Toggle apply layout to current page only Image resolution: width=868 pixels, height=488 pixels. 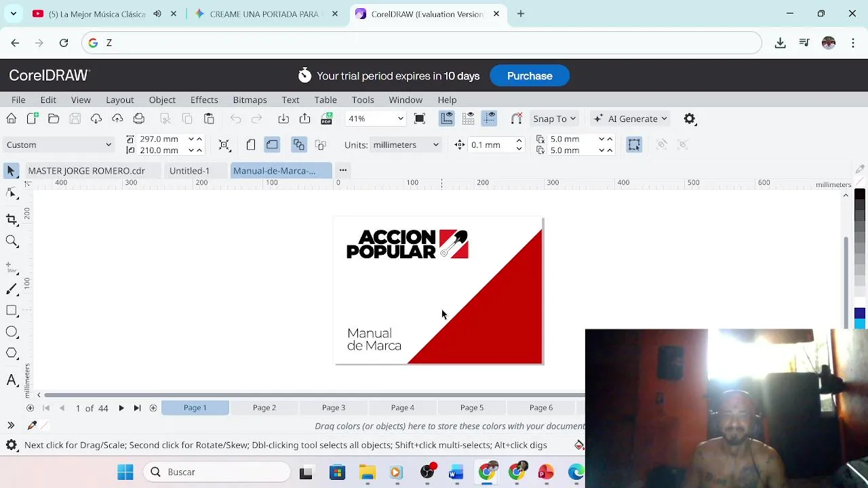(321, 144)
